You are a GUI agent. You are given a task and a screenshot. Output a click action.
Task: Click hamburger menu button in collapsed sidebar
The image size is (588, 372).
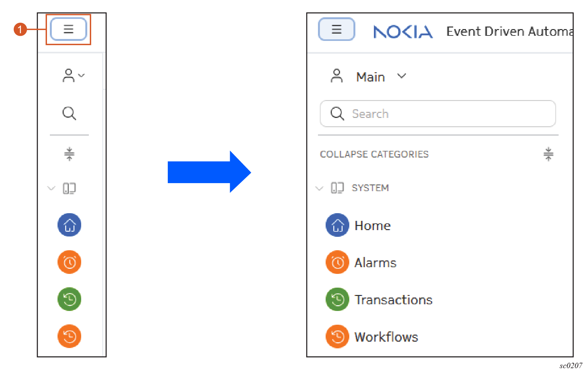68,29
